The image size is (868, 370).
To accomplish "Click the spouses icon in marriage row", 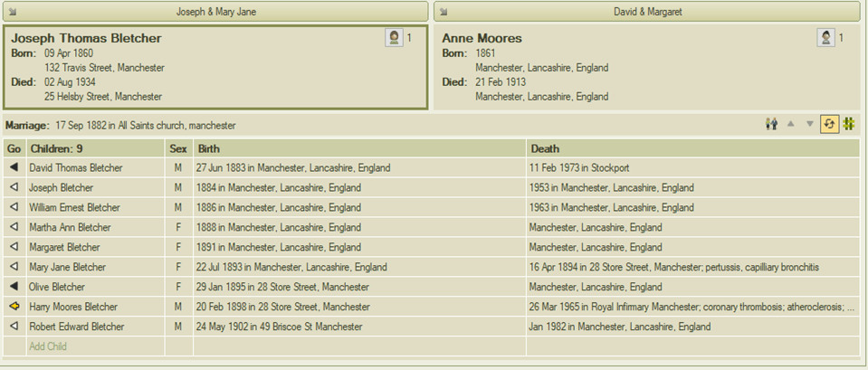I will click(771, 125).
